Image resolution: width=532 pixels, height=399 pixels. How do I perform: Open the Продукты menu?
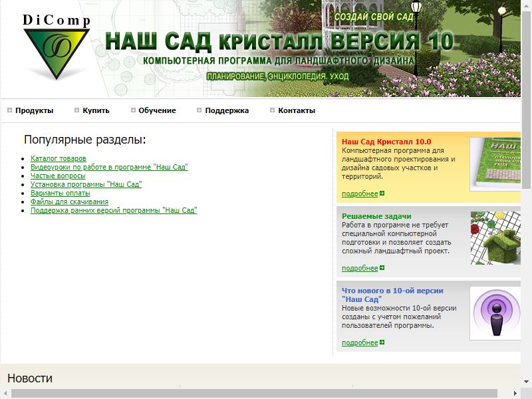[35, 110]
